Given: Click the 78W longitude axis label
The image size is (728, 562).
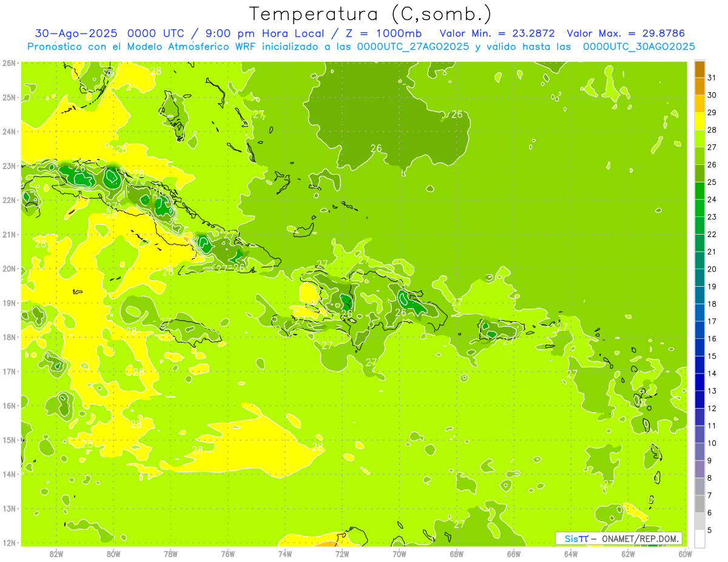Looking at the screenshot, I should pos(170,554).
